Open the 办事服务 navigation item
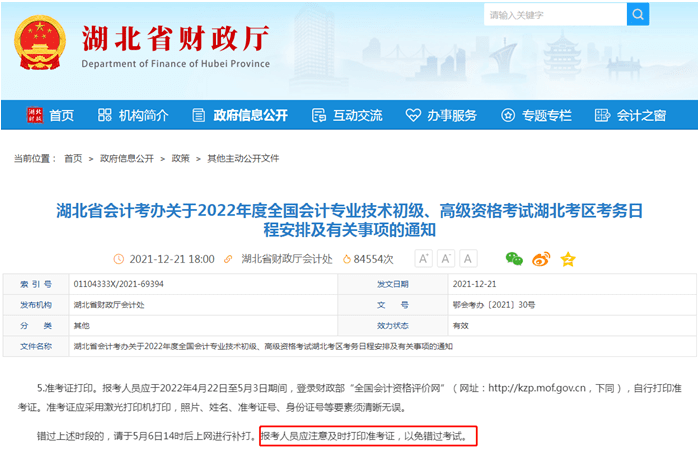 tap(452, 115)
